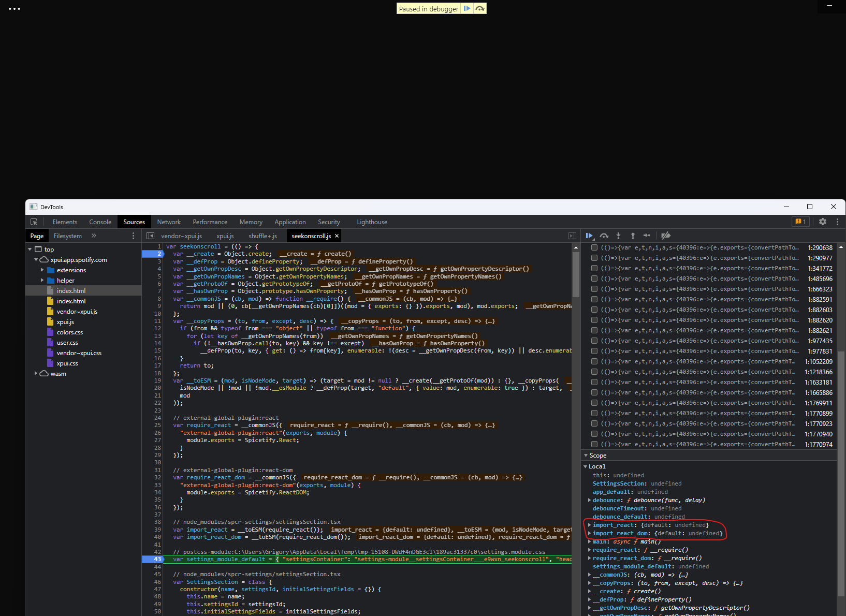Open the customize DevTools three-dot menu
The width and height of the screenshot is (846, 616).
click(838, 221)
